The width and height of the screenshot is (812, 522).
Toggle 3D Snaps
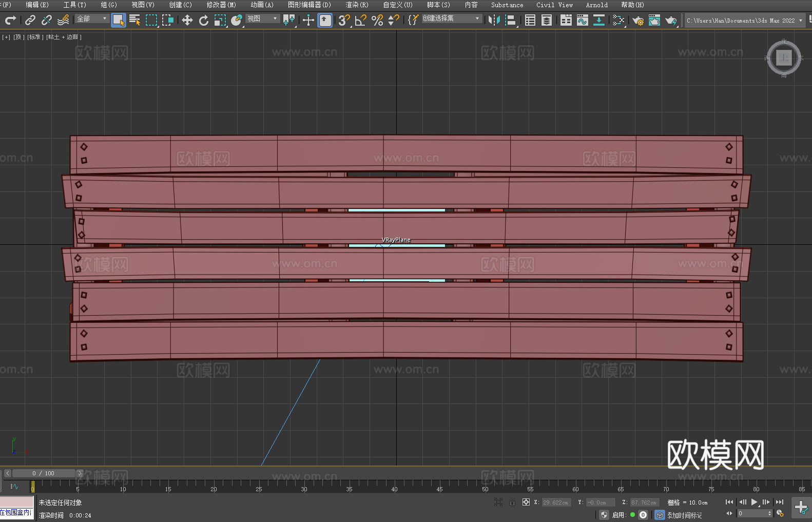[x=344, y=20]
